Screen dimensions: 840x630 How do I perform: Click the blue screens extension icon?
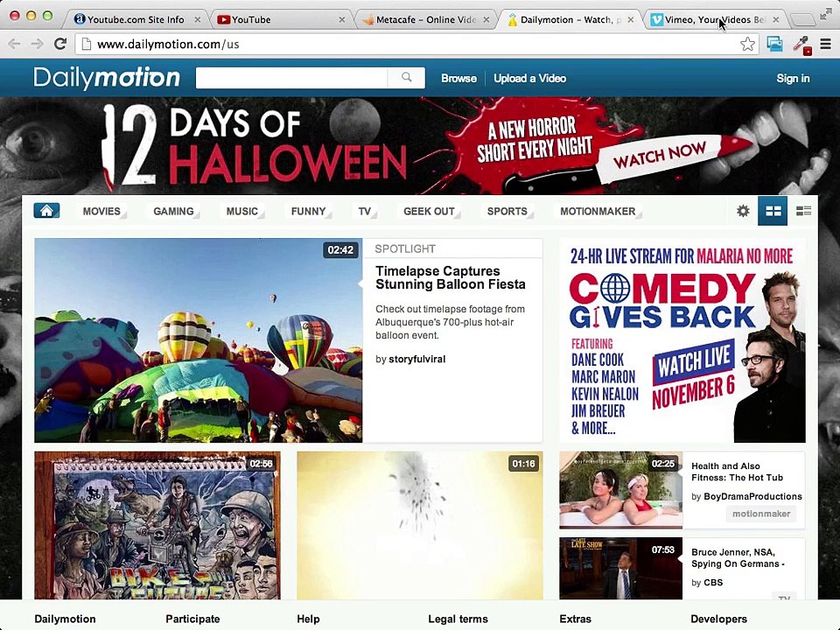click(x=774, y=44)
